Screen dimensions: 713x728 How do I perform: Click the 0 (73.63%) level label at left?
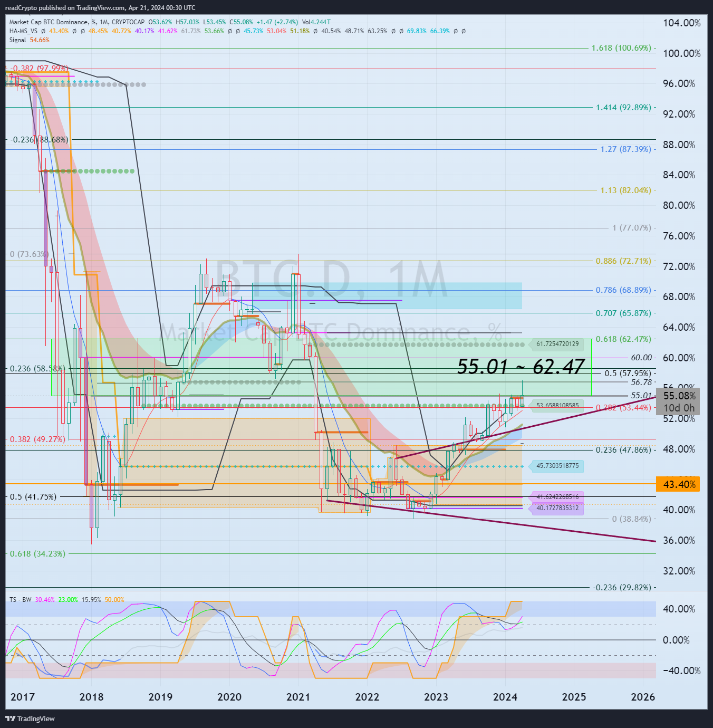click(x=30, y=254)
